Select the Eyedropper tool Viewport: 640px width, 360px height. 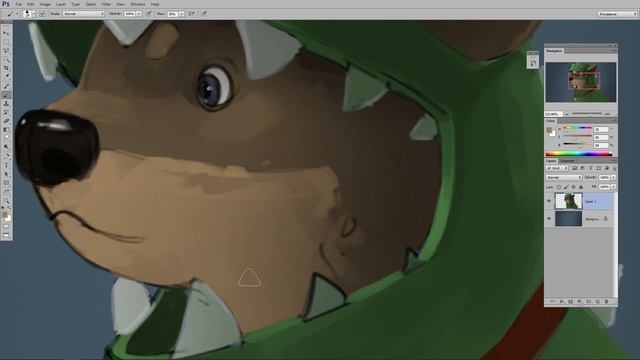point(6,77)
